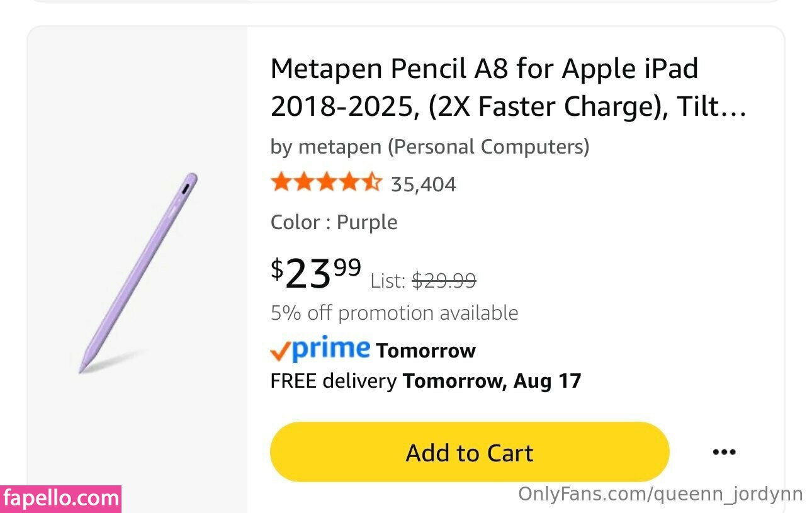Open the Metapen Pencil A8 product title
The height and width of the screenshot is (513, 812).
(x=484, y=68)
